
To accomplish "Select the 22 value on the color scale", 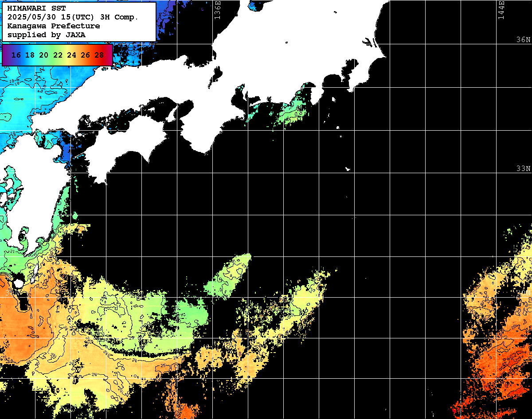I will (58, 55).
